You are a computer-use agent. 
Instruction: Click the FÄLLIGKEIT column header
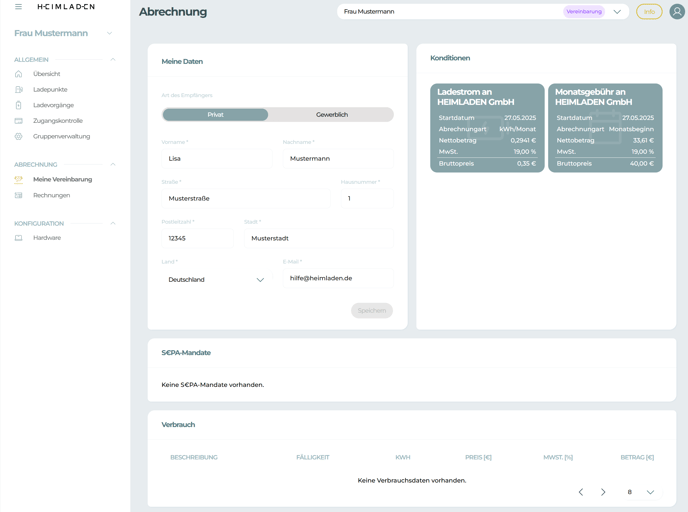pyautogui.click(x=313, y=457)
